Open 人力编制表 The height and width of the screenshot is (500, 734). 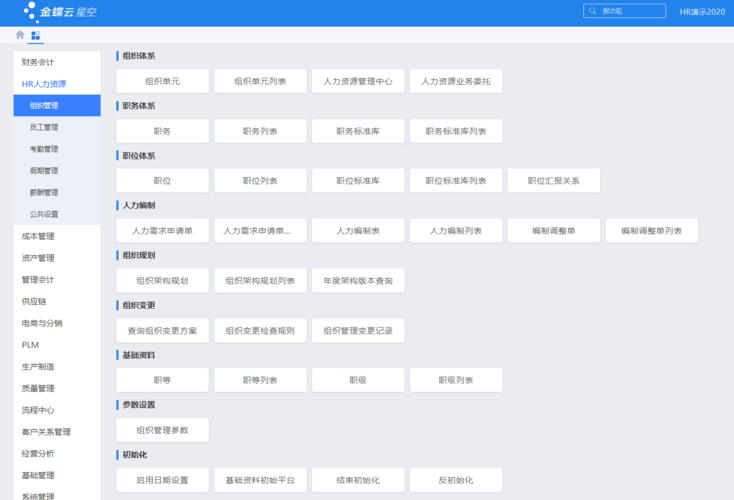click(358, 231)
